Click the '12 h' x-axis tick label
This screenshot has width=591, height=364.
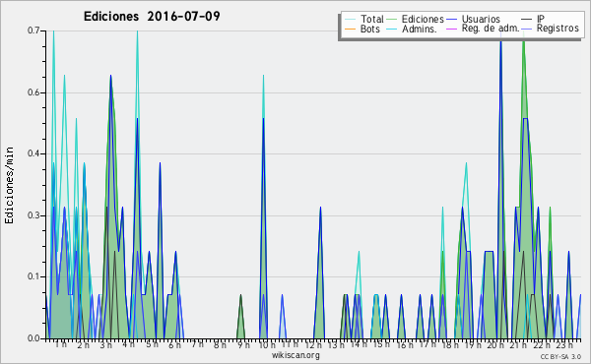coord(313,344)
